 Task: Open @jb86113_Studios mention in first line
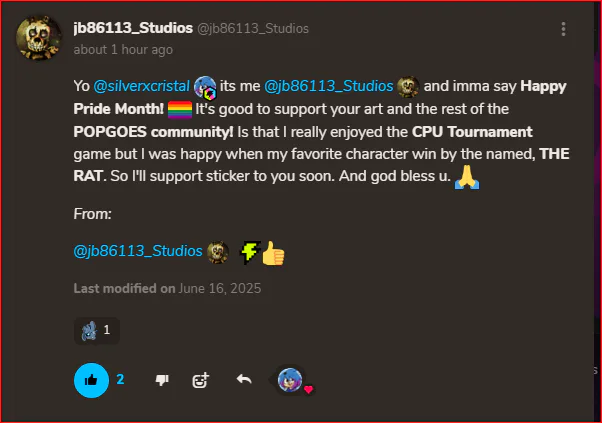coord(329,86)
